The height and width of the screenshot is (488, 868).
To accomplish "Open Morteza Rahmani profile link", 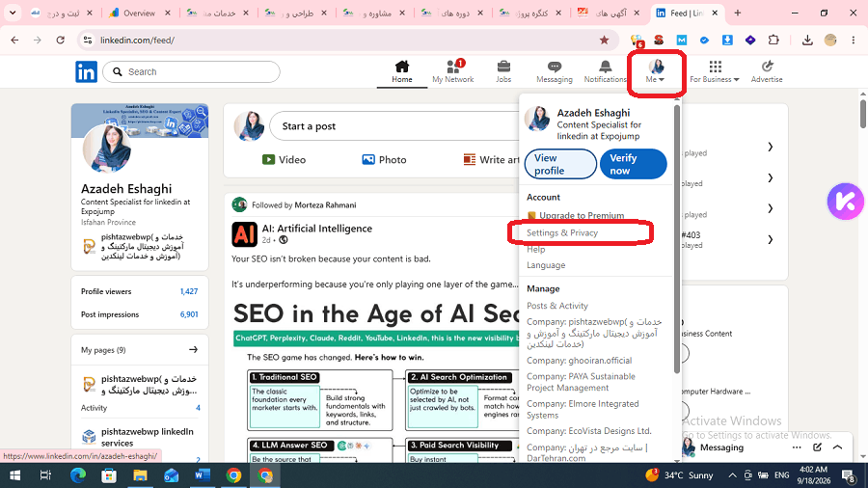I will (x=326, y=204).
